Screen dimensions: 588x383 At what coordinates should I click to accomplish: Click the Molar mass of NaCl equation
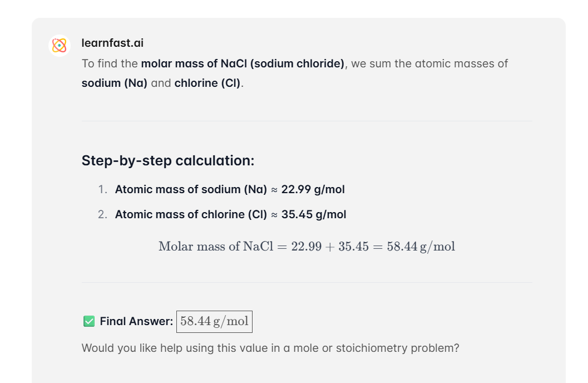tap(307, 247)
